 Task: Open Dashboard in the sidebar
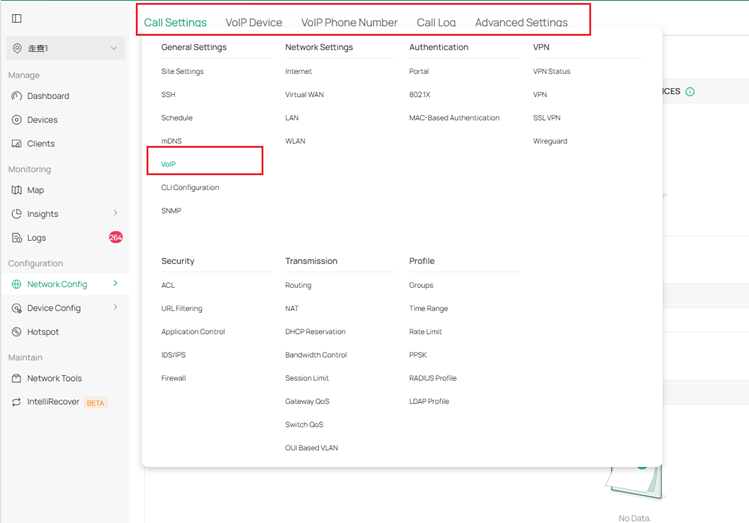click(x=48, y=96)
